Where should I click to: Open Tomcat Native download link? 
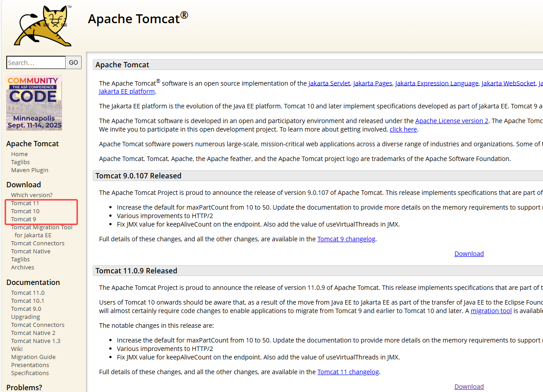pos(31,251)
